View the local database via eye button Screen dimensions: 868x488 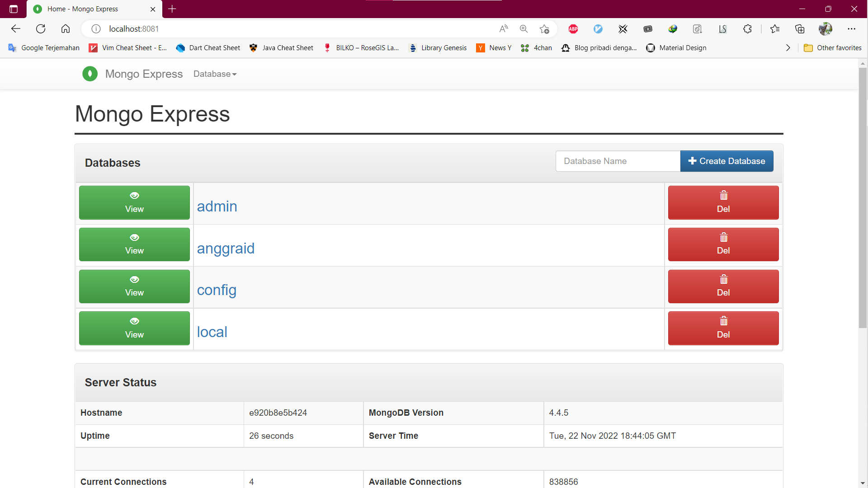click(134, 328)
